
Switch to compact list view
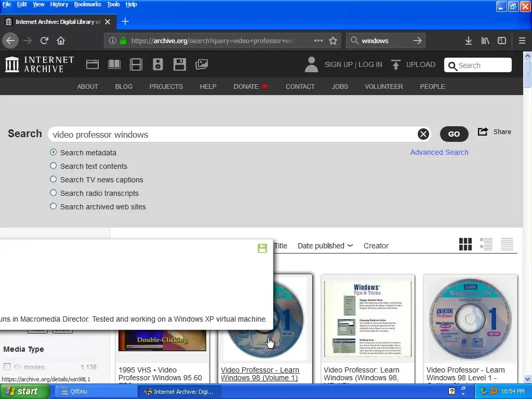pyautogui.click(x=507, y=244)
